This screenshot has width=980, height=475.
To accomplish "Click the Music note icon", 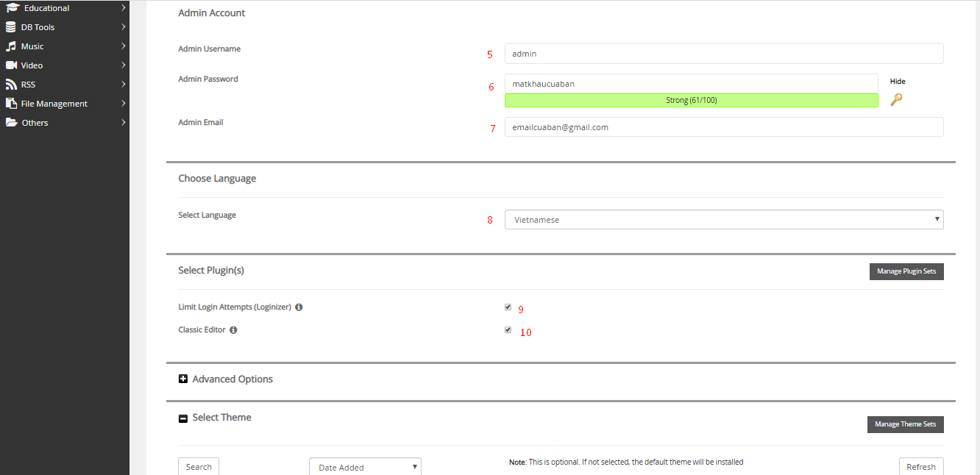I will click(x=10, y=46).
